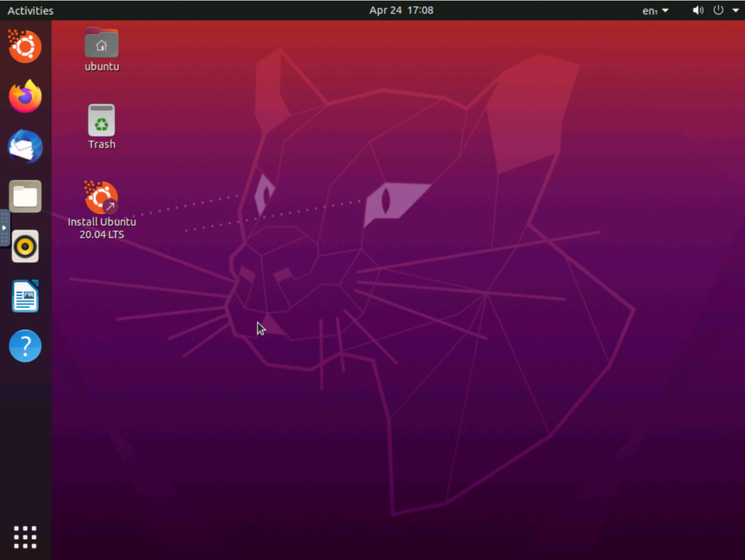Open the Files manager in dock
Screen dimensions: 745x560
pos(25,196)
